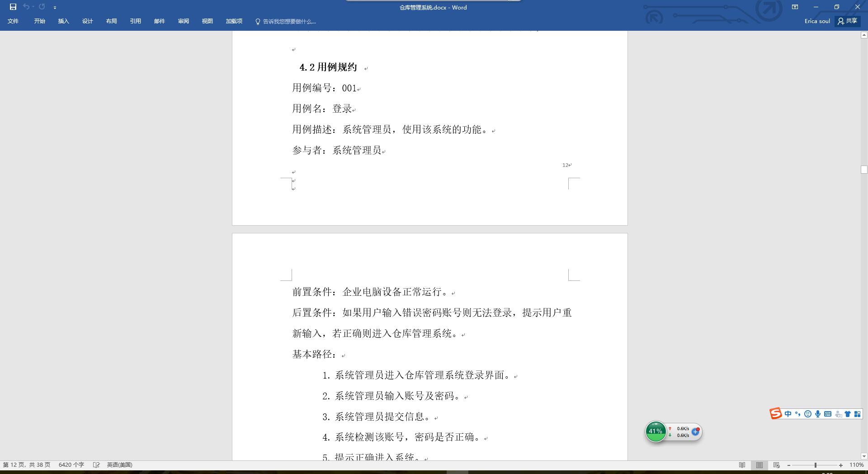This screenshot has width=868, height=474.
Task: Click the Undo arrow icon
Action: click(26, 7)
